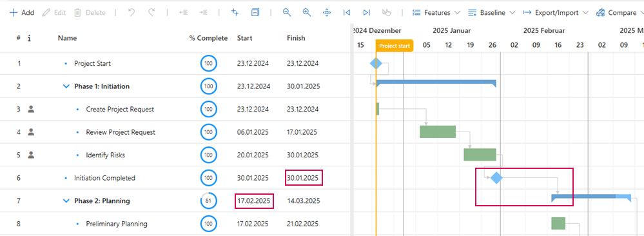Open the Features dropdown
644x236 pixels.
[x=436, y=13]
